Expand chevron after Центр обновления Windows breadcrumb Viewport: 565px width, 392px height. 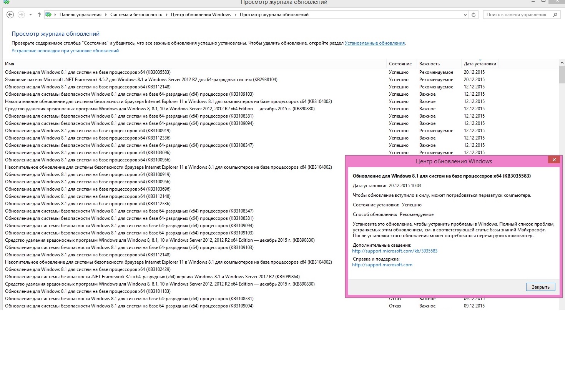[236, 15]
